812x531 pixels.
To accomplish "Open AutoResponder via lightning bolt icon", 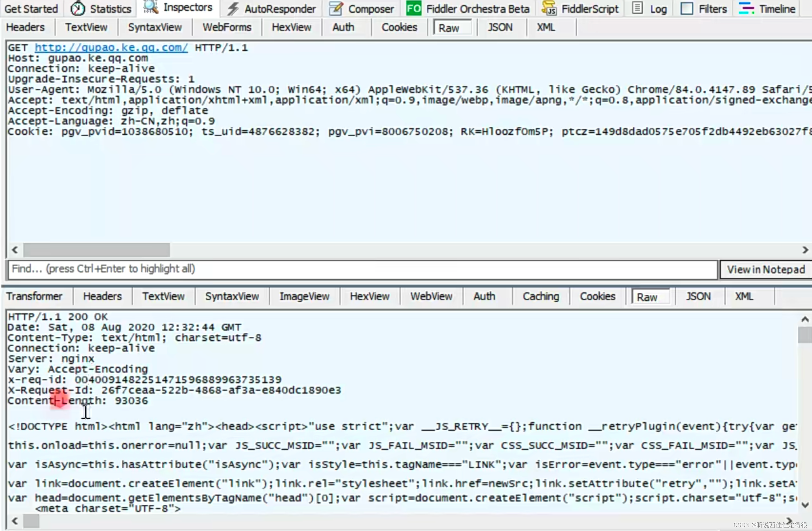I will pyautogui.click(x=233, y=9).
